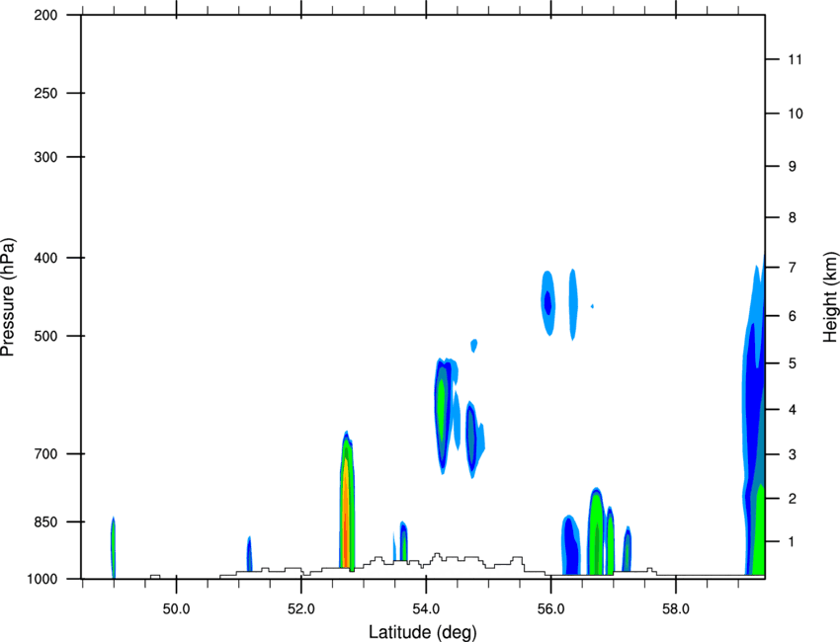Pick the 3 km height label

(793, 454)
